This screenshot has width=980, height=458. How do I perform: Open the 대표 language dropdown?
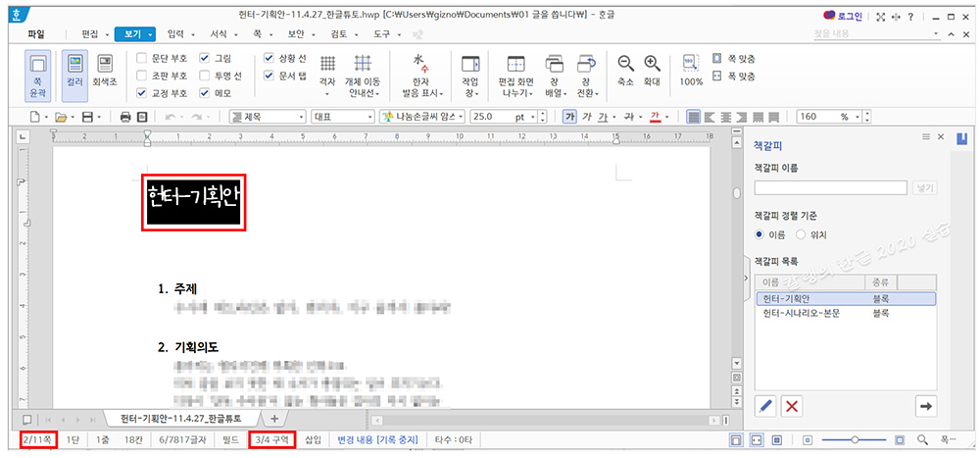[x=369, y=117]
